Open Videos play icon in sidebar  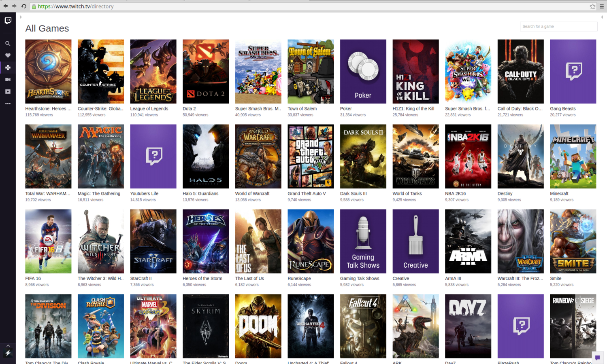[8, 92]
